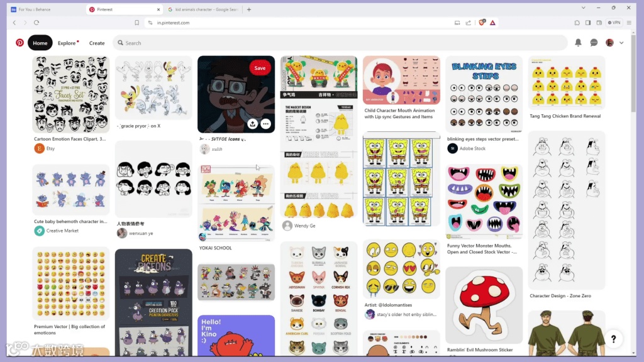The width and height of the screenshot is (644, 362).
Task: Open the notifications bell
Action: coord(578,43)
